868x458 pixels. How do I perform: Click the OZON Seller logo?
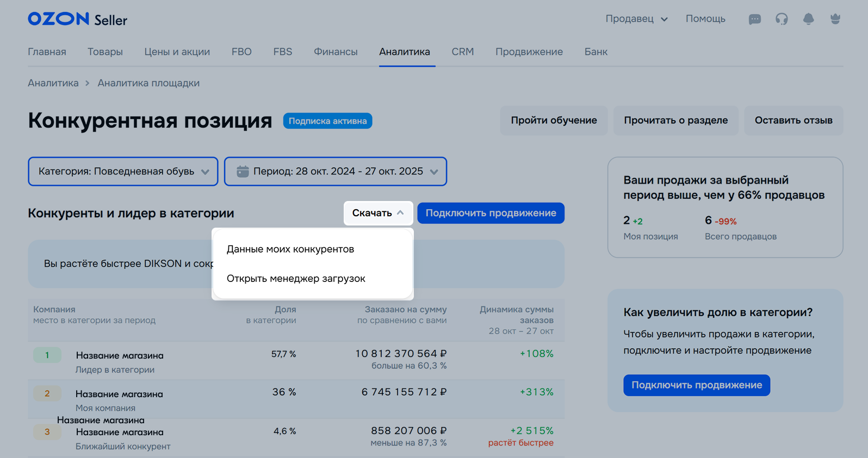[x=77, y=20]
